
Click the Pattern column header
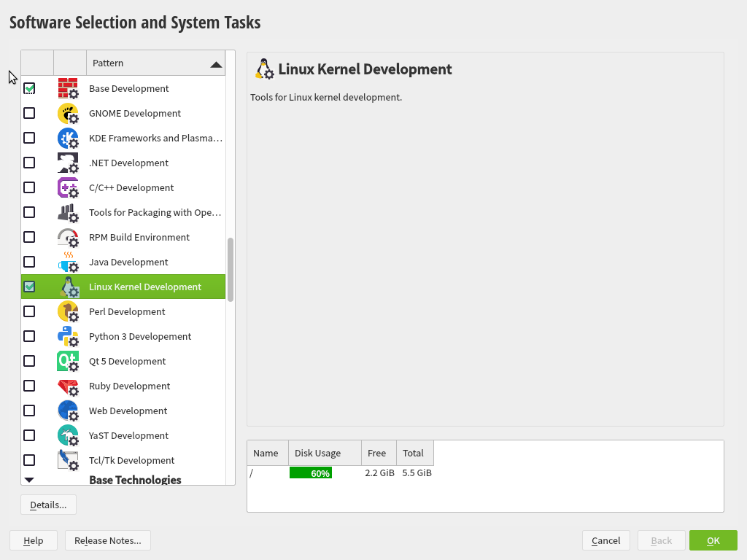pyautogui.click(x=155, y=63)
